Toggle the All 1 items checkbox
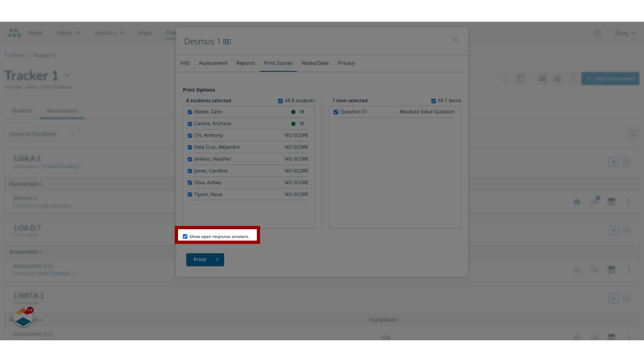 pyautogui.click(x=433, y=101)
